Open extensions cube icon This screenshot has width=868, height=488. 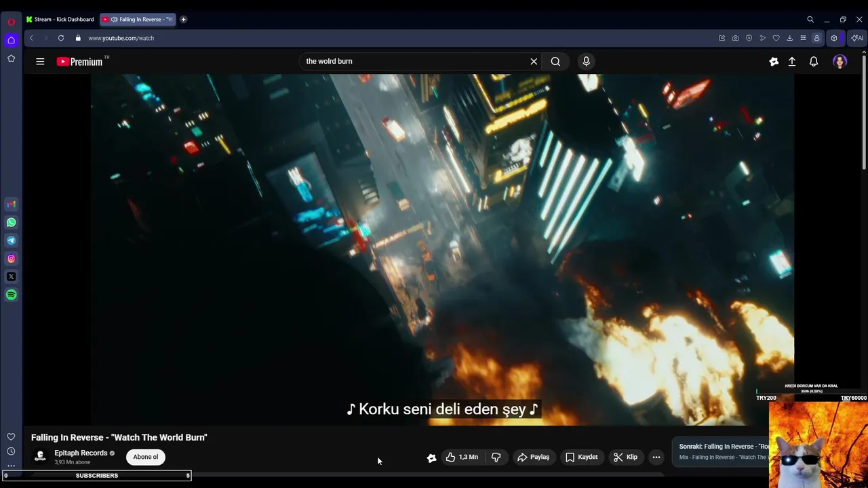(834, 38)
